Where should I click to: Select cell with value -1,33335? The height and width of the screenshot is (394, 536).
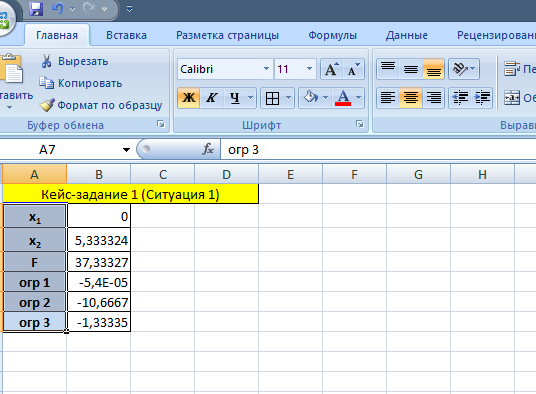99,322
